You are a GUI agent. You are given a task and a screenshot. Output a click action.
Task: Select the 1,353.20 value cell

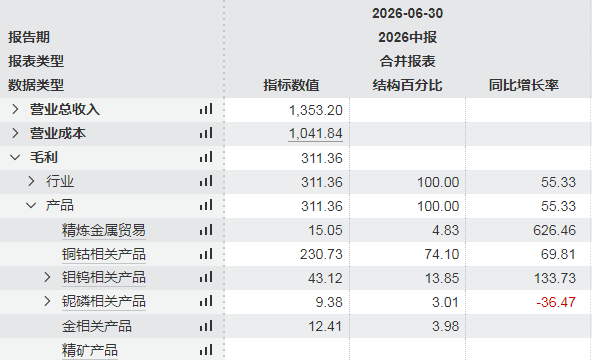pos(316,110)
